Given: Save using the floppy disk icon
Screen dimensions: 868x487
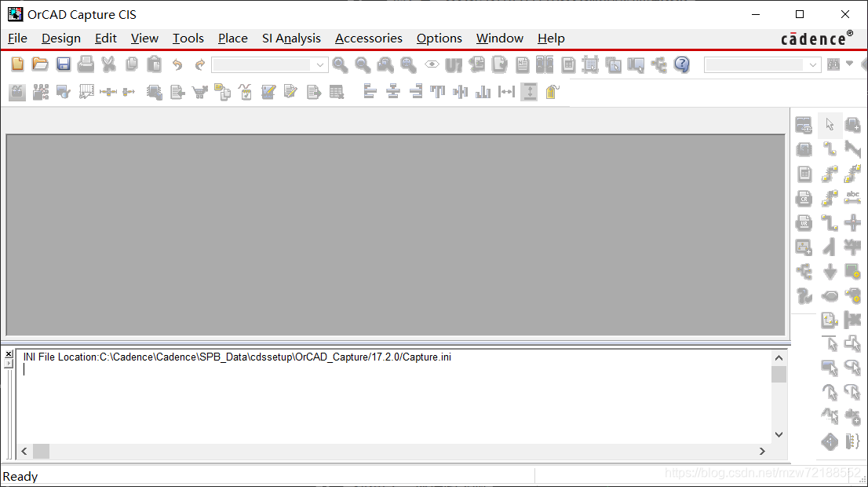Looking at the screenshot, I should tap(63, 64).
